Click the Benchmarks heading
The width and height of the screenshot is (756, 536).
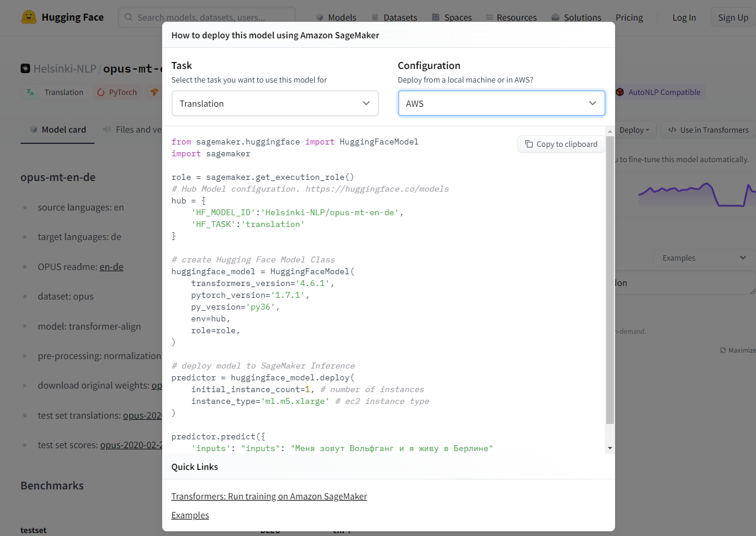(x=52, y=485)
